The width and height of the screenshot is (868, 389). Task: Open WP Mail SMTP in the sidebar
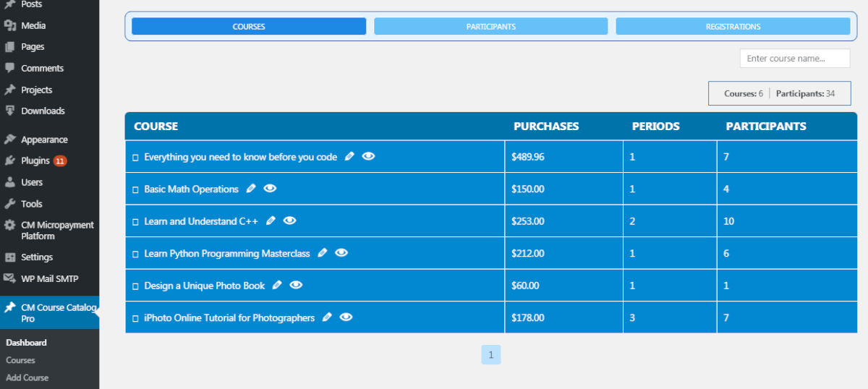pos(49,278)
